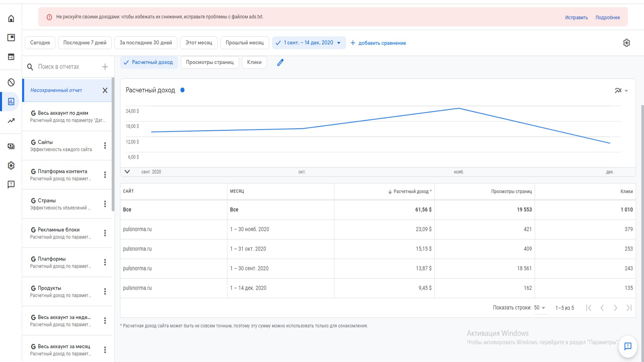The height and width of the screenshot is (362, 644).
Task: Enable the Клики metric chip
Action: click(x=254, y=62)
